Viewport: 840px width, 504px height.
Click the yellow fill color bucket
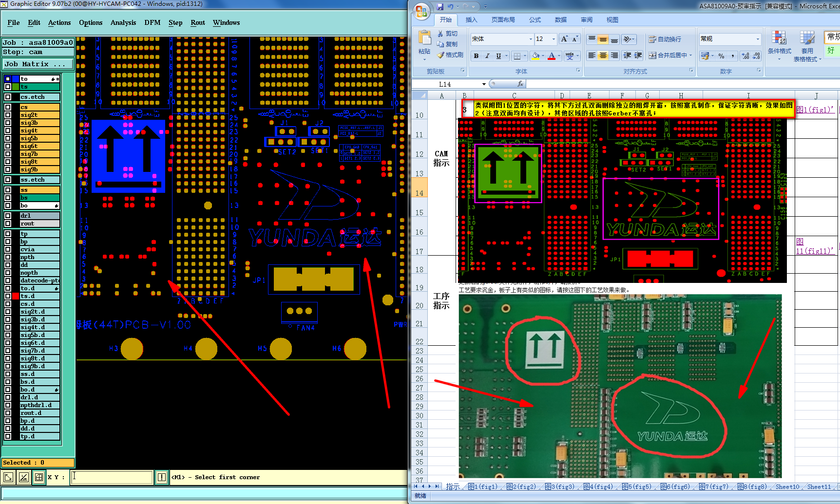[x=535, y=56]
